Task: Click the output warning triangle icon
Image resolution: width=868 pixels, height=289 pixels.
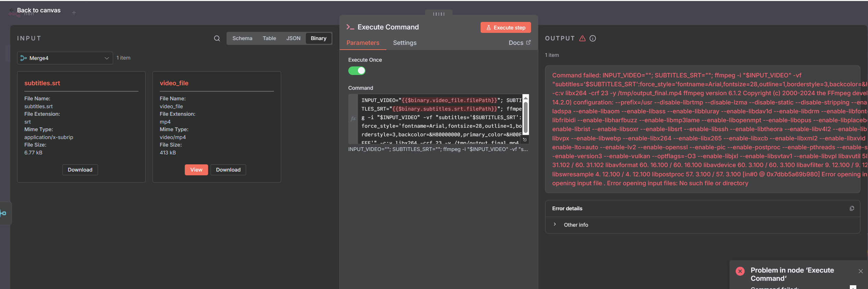Action: 582,38
